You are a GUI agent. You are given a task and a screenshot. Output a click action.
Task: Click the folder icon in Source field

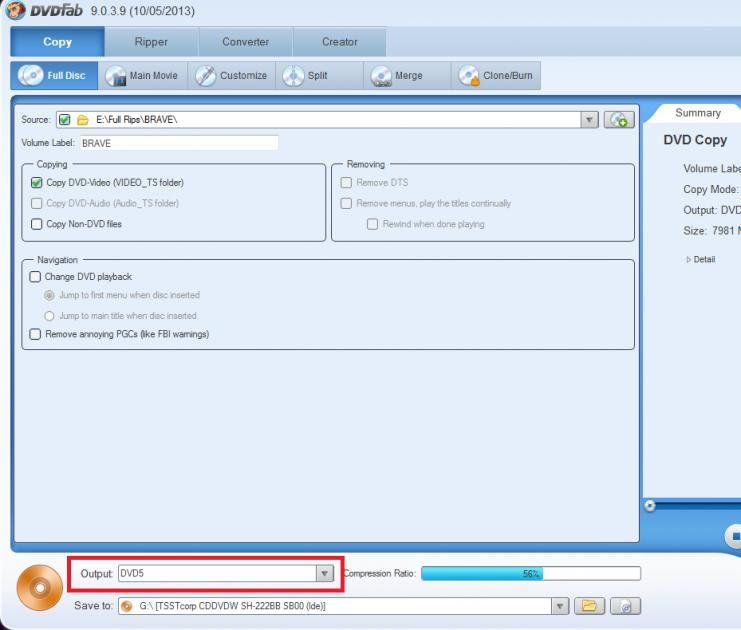click(x=83, y=120)
